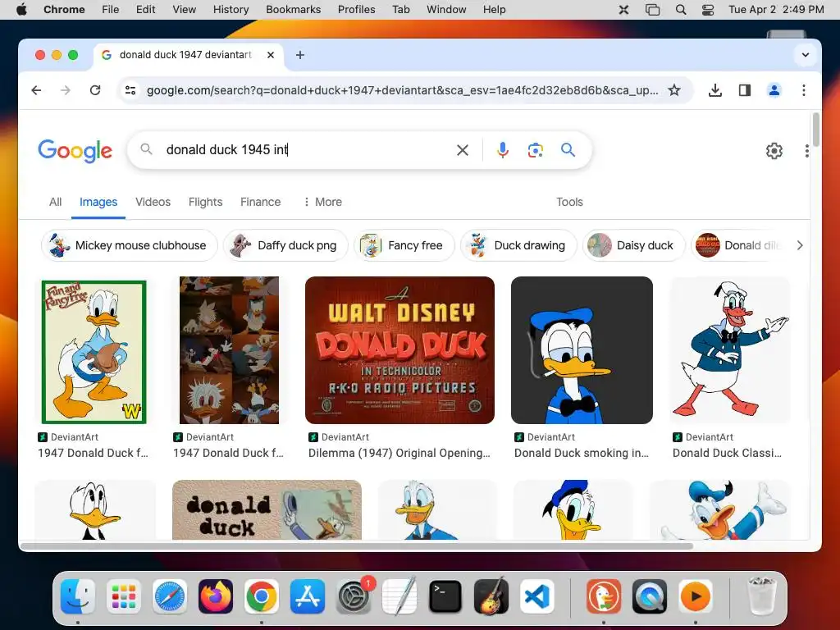Open Finder in the Dock
Image resolution: width=840 pixels, height=630 pixels.
78,596
